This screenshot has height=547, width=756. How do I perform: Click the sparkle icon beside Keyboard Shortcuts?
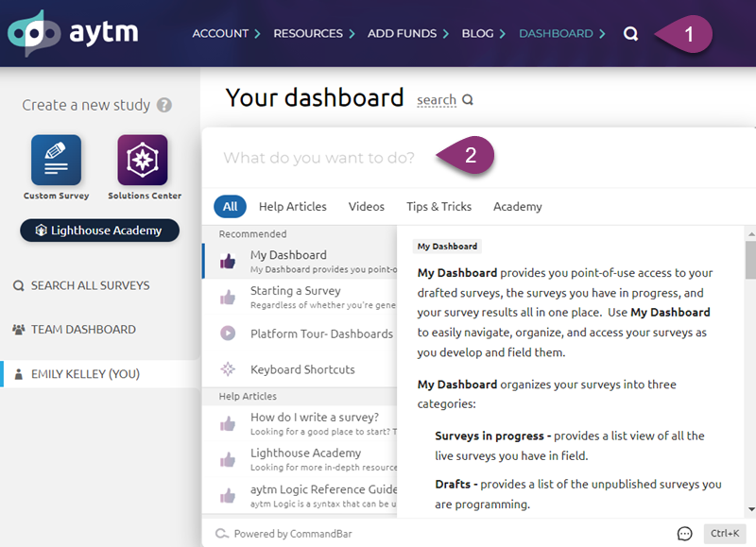pyautogui.click(x=228, y=369)
